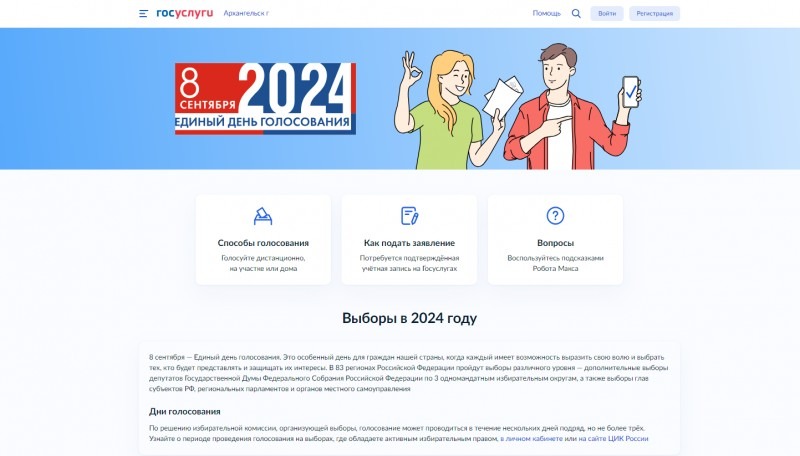
Task: Open the Помощь help menu item
Action: [546, 13]
